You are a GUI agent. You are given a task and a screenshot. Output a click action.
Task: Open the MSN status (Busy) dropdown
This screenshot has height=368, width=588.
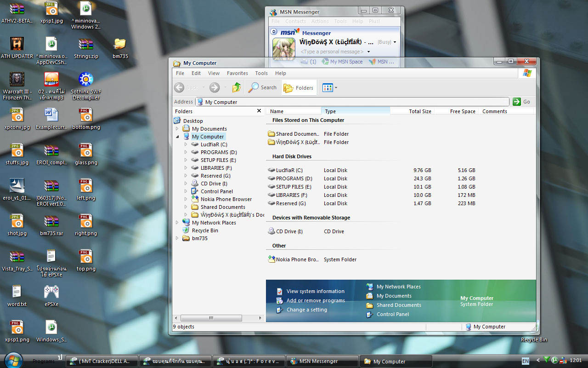pos(395,42)
